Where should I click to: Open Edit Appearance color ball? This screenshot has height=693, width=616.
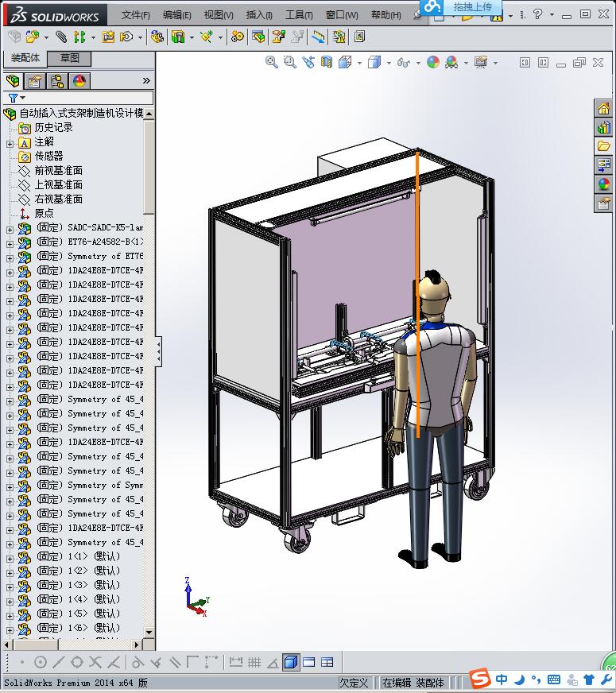[433, 62]
